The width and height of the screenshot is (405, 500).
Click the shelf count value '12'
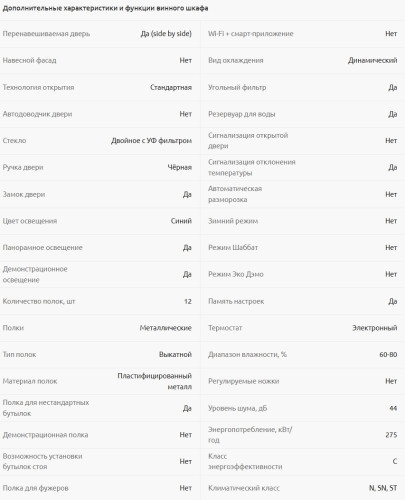click(x=188, y=301)
